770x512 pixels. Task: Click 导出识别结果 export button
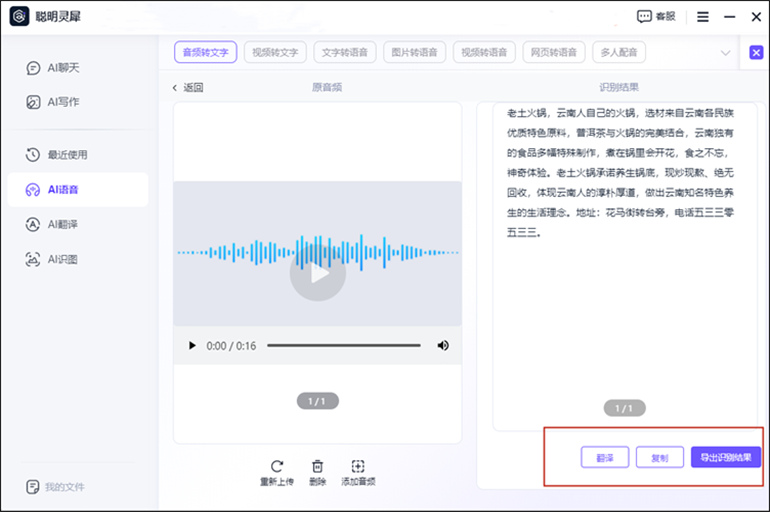click(725, 457)
